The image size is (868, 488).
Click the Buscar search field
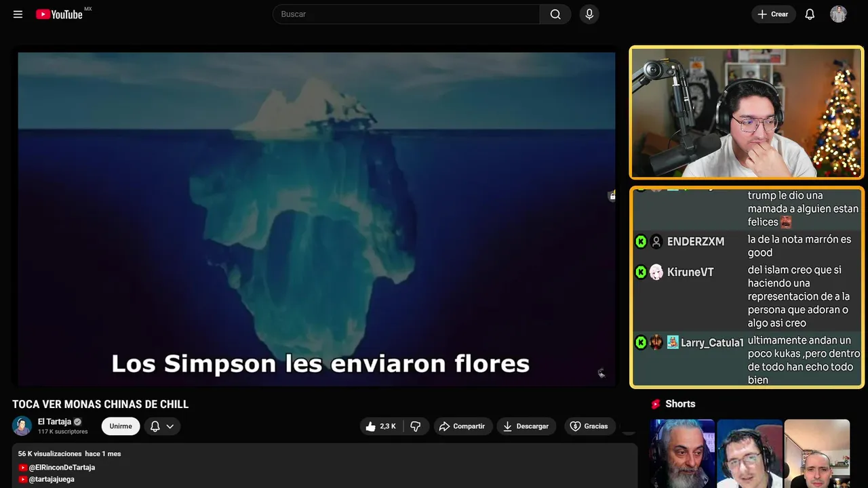coord(406,14)
